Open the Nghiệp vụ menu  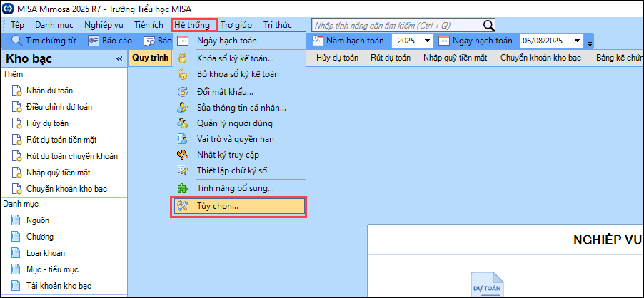(x=104, y=25)
